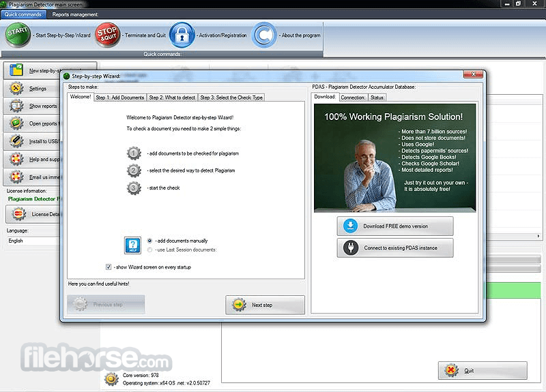546x392 pixels.
Task: Click Connect to existing PDAS instance text
Action: [401, 248]
